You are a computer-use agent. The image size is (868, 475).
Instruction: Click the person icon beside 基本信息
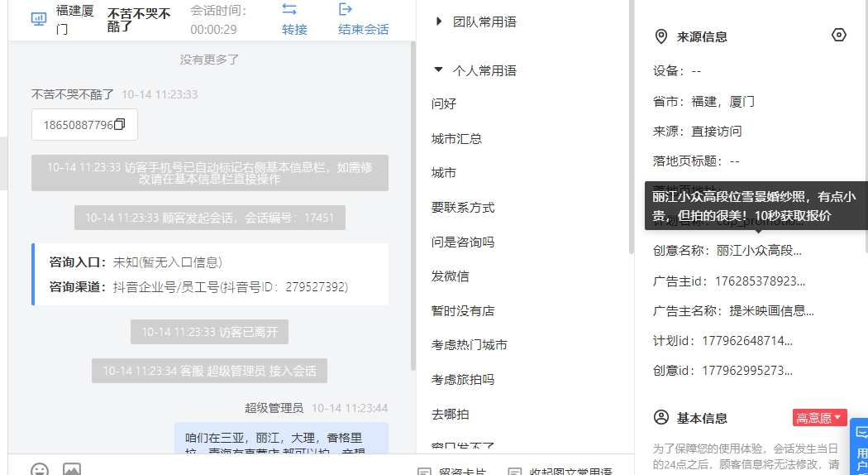(661, 417)
